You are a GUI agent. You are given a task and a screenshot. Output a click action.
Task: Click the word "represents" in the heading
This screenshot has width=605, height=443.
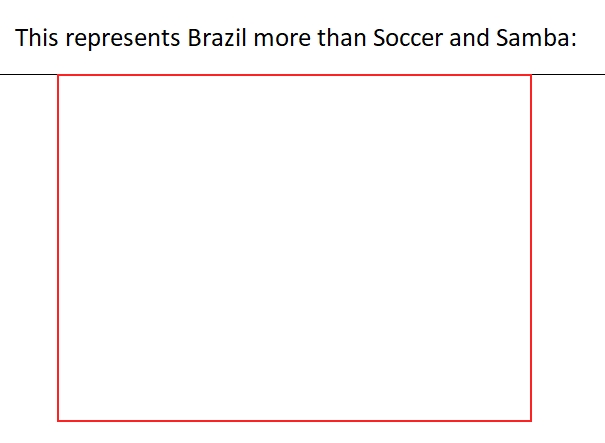[123, 39]
